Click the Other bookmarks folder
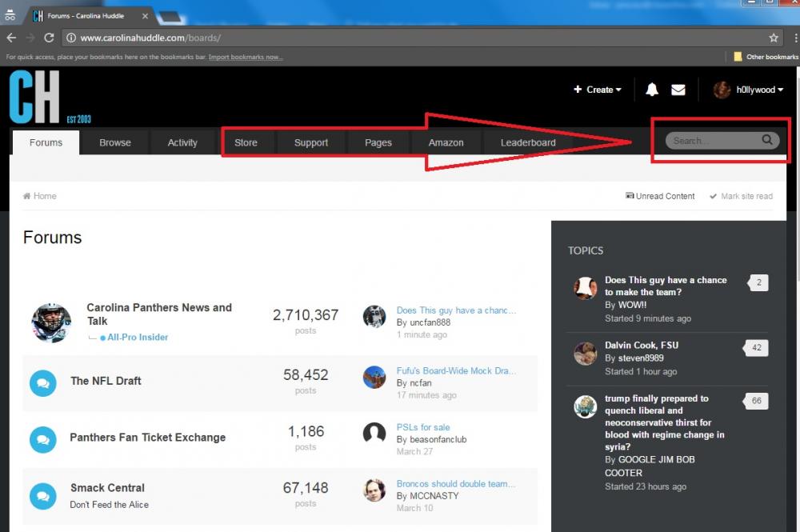Image resolution: width=800 pixels, height=532 pixels. pos(766,57)
